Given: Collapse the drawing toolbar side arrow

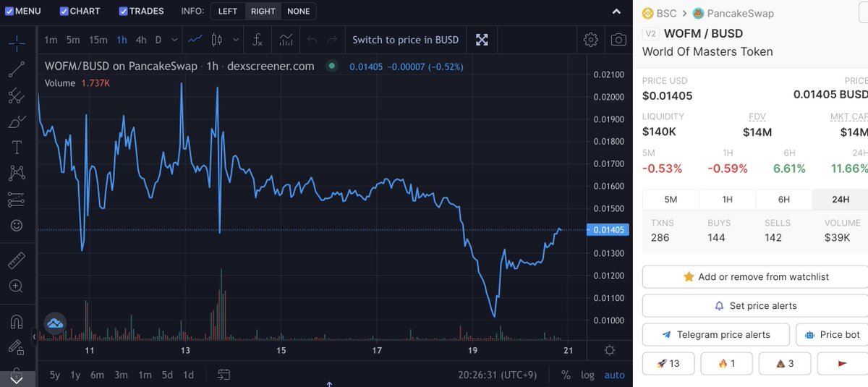Looking at the screenshot, I should pos(34,336).
